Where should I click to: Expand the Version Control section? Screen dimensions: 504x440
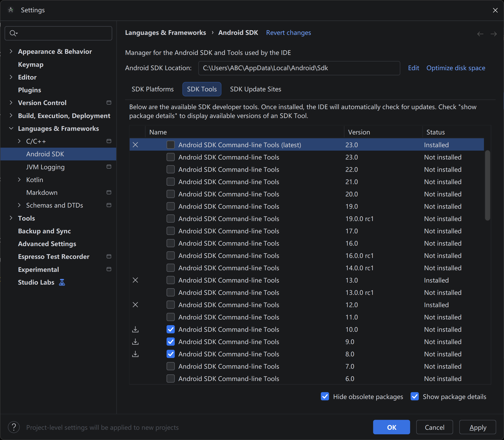tap(11, 103)
